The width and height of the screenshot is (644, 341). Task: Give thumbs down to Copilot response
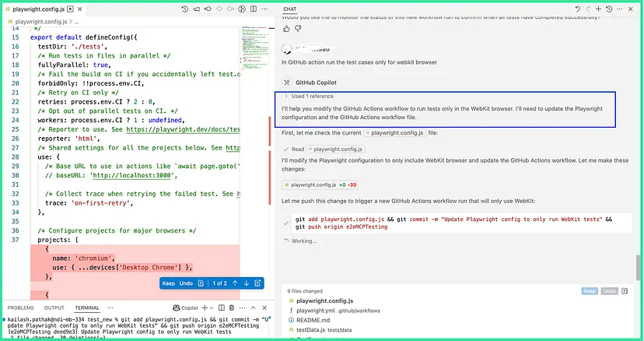298,28
